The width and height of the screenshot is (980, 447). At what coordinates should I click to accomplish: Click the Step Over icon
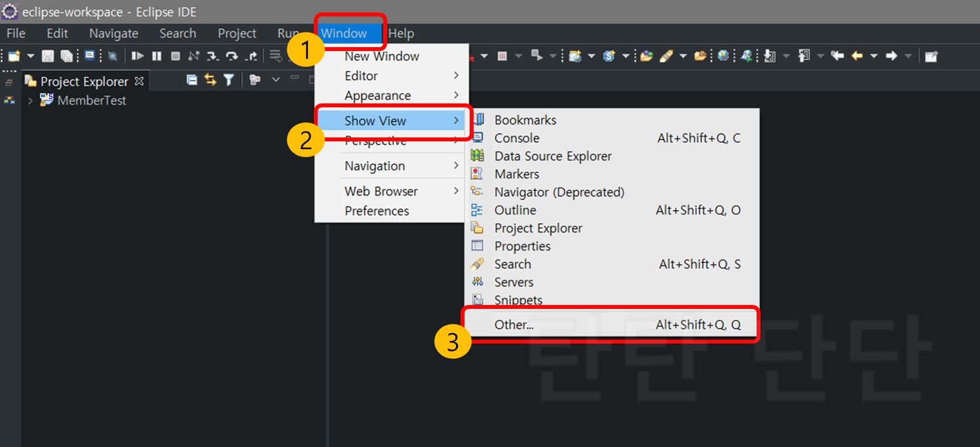pyautogui.click(x=232, y=56)
